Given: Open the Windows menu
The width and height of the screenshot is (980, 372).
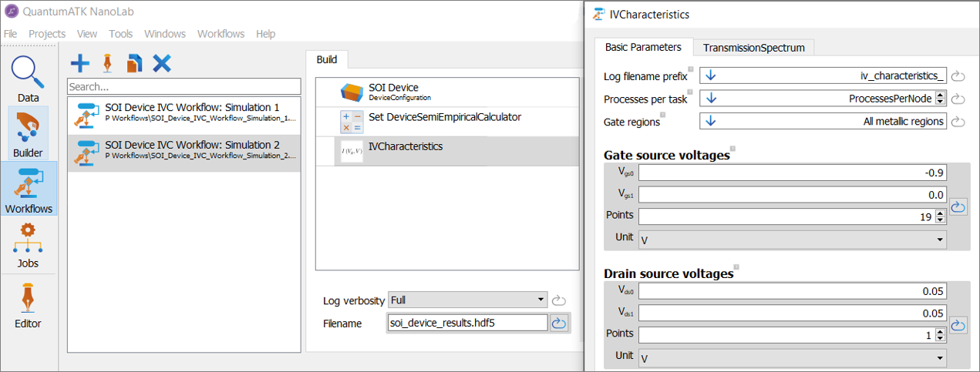Looking at the screenshot, I should coord(165,34).
